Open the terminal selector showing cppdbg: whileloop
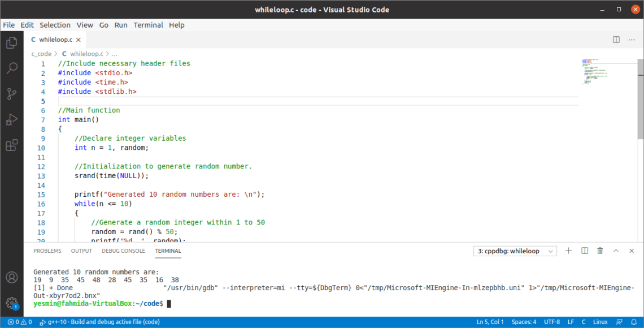The image size is (644, 328). tap(514, 251)
